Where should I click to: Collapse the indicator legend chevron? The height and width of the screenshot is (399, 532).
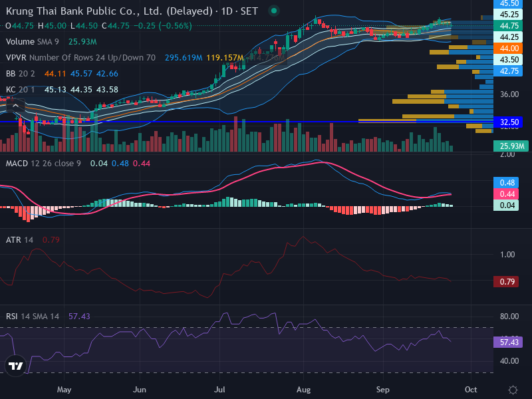pyautogui.click(x=15, y=106)
